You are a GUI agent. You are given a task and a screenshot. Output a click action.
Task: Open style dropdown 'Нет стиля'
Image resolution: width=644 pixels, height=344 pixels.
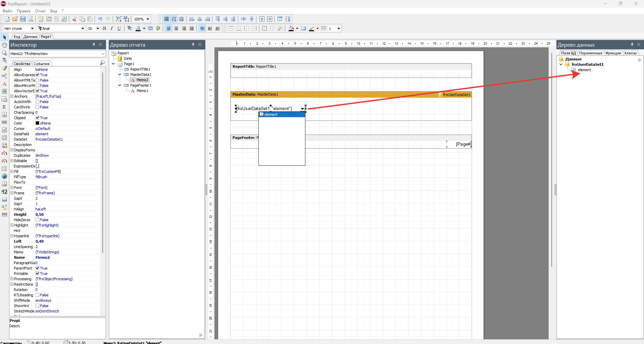click(x=32, y=29)
